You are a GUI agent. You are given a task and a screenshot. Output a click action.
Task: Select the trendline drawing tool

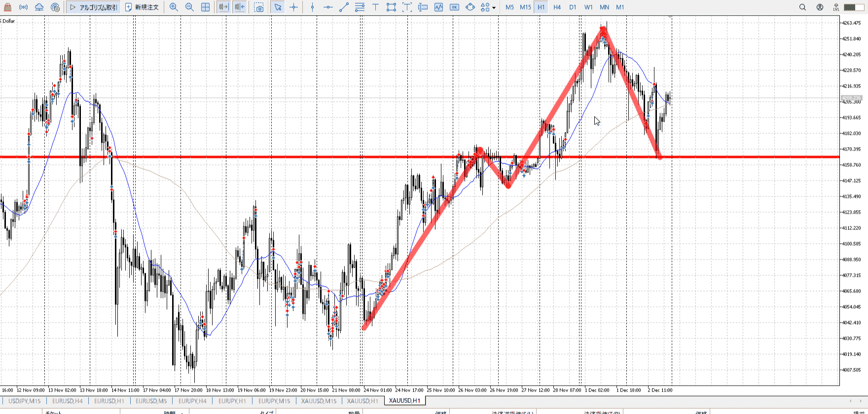coord(344,7)
